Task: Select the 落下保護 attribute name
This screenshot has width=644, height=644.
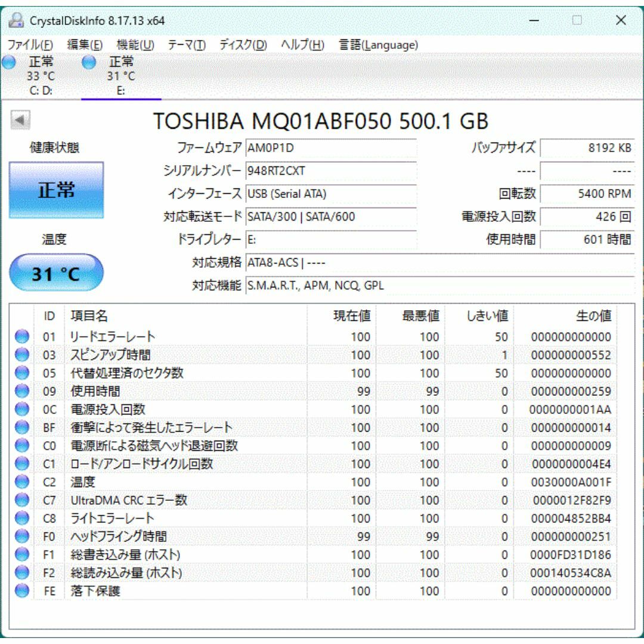Action: tap(95, 590)
